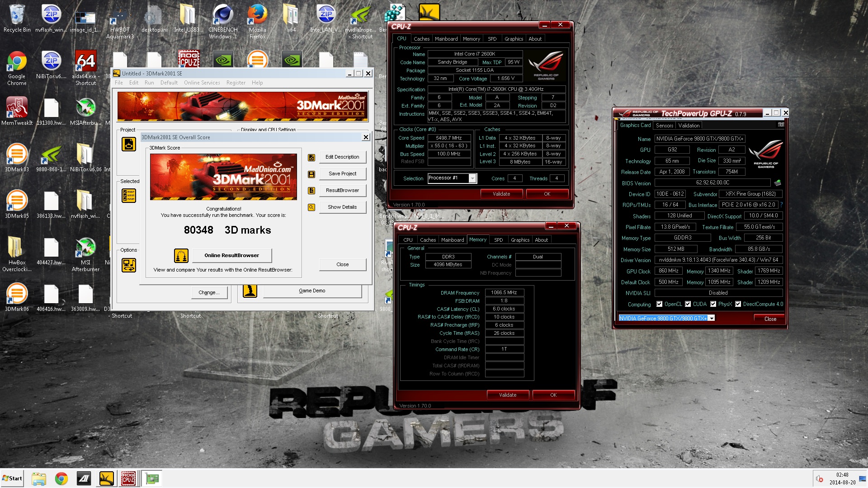Switch to Caches tab in upper CPU-Z
Viewport: 868px width, 488px height.
tap(421, 39)
